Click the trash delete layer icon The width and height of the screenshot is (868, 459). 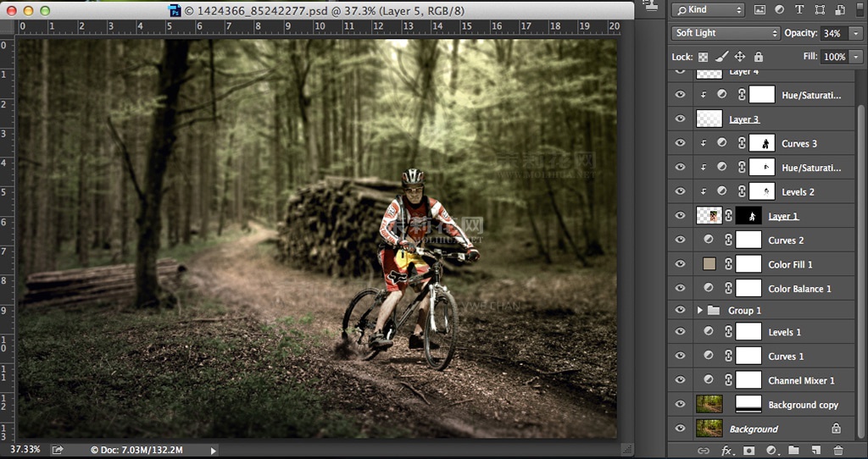click(x=838, y=451)
